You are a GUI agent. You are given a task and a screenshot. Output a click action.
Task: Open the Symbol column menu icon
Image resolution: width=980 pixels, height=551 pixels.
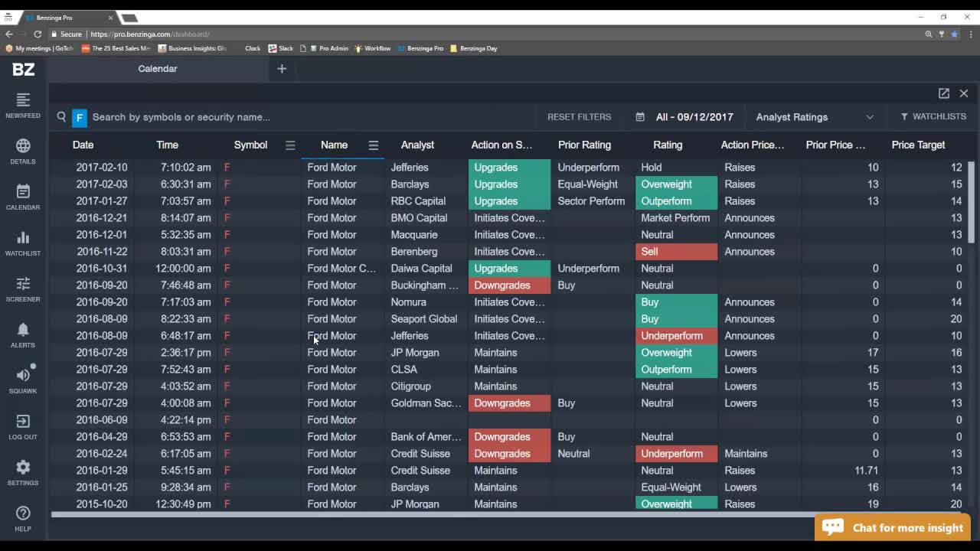pyautogui.click(x=290, y=145)
